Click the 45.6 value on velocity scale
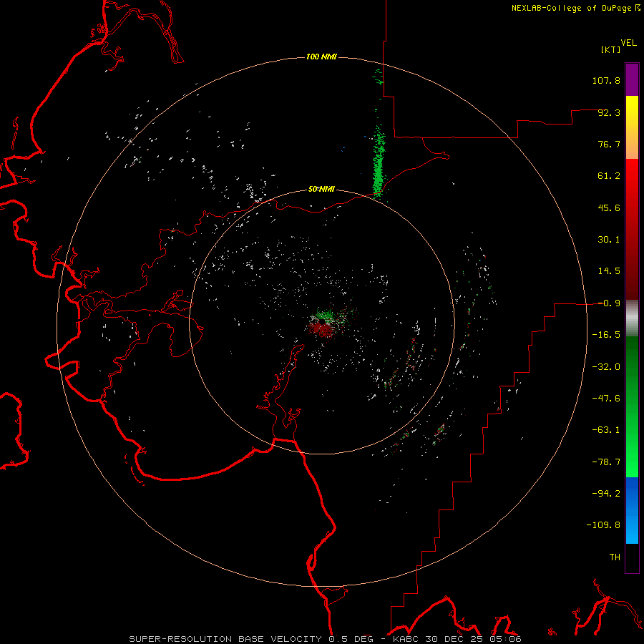Screen dimensions: 644x644 coord(609,208)
